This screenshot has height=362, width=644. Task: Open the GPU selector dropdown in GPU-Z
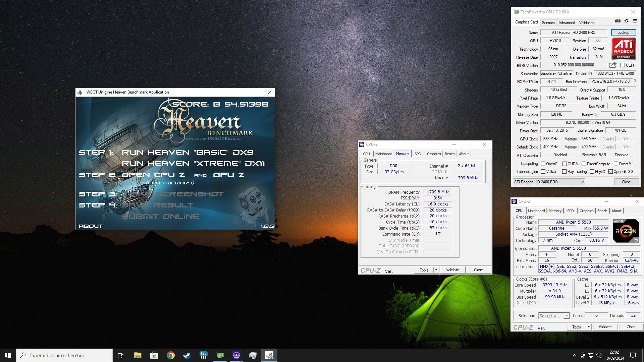click(x=549, y=182)
